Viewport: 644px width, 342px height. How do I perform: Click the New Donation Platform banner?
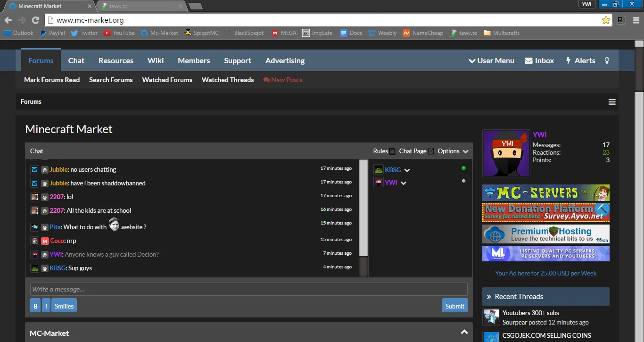click(546, 212)
